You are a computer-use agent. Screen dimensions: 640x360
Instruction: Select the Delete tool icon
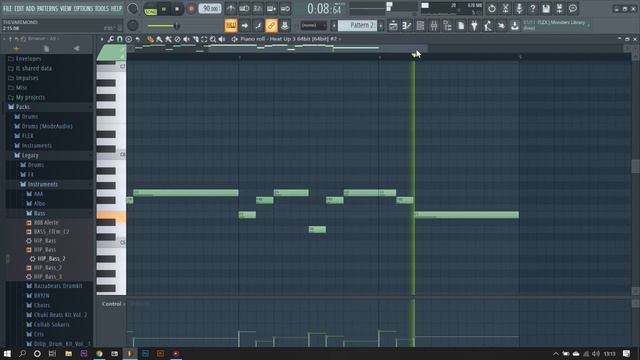177,39
